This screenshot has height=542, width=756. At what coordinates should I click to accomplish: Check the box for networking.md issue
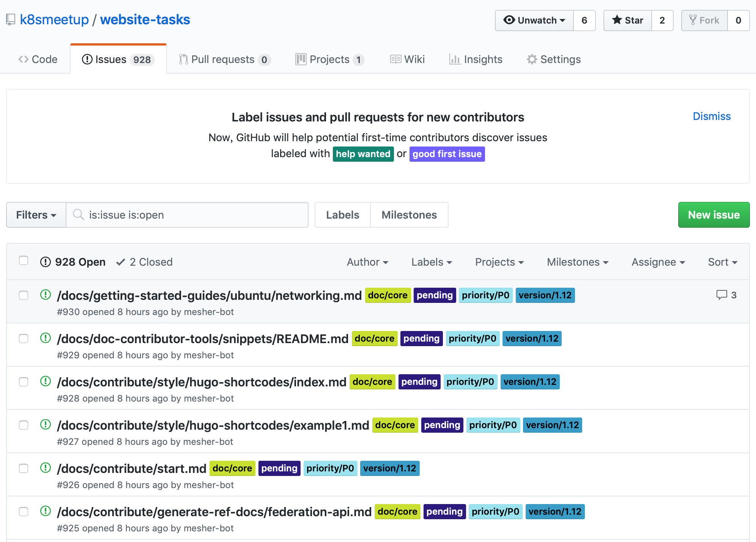pos(24,295)
